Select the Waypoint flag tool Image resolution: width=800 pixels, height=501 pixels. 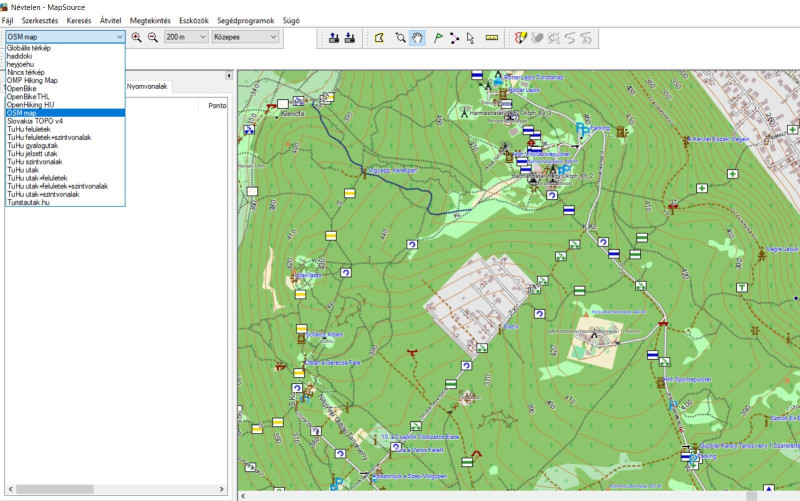[438, 38]
